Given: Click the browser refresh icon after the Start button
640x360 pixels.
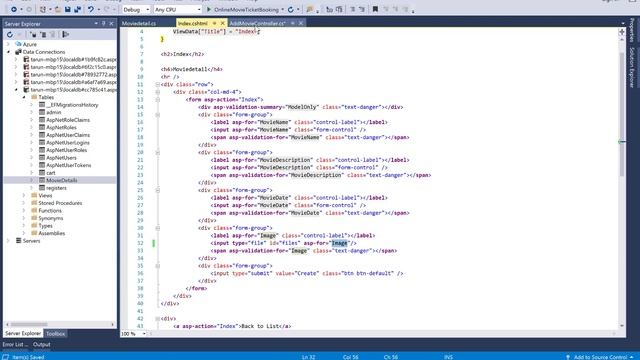Looking at the screenshot, I should coord(291,9).
